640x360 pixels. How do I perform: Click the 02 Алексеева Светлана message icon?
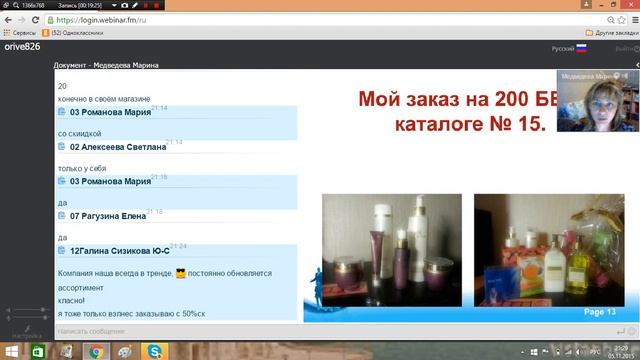pyautogui.click(x=62, y=146)
